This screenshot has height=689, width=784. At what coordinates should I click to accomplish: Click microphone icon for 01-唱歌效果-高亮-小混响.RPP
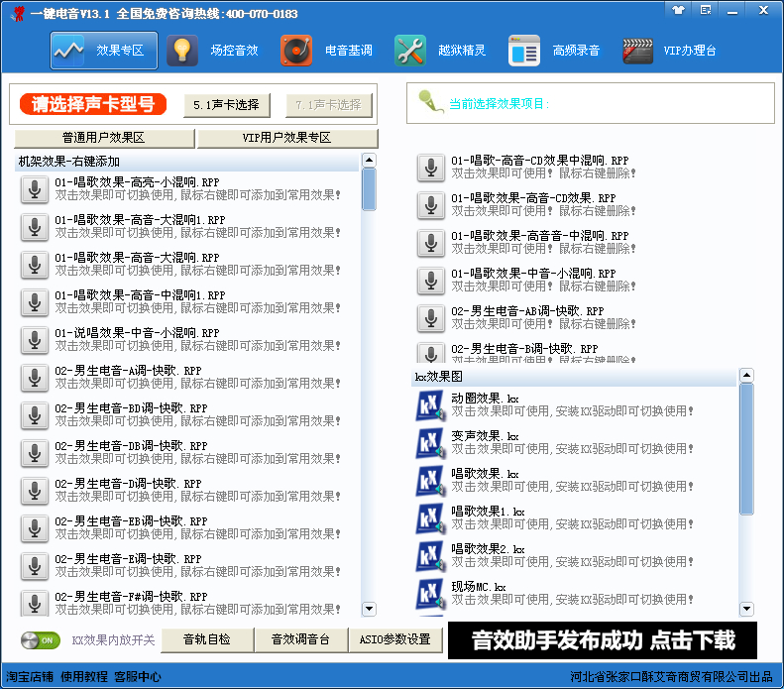click(35, 189)
